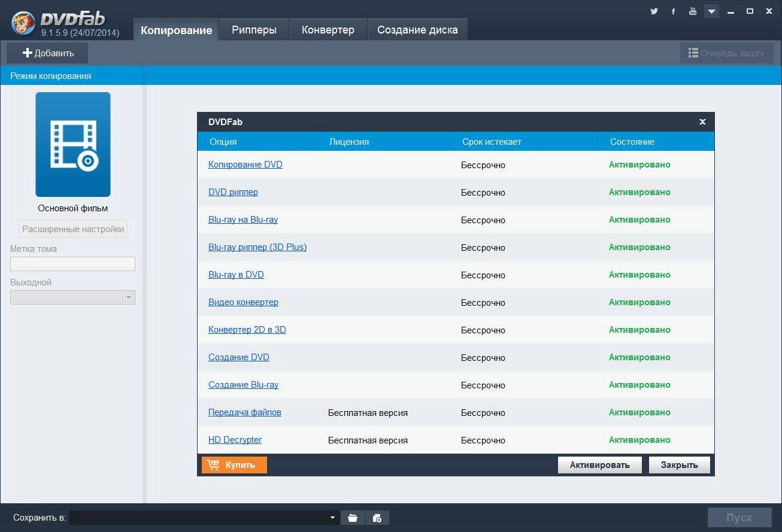Viewport: 782px width, 532px height.
Task: Click Бессрочно in the DVD риппер row
Action: coord(483,193)
